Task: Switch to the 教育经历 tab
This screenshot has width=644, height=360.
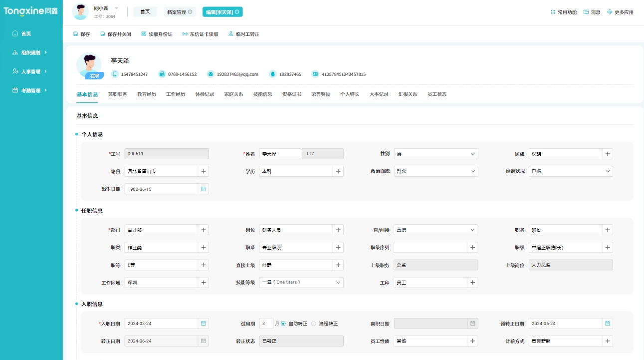Action: 147,94
